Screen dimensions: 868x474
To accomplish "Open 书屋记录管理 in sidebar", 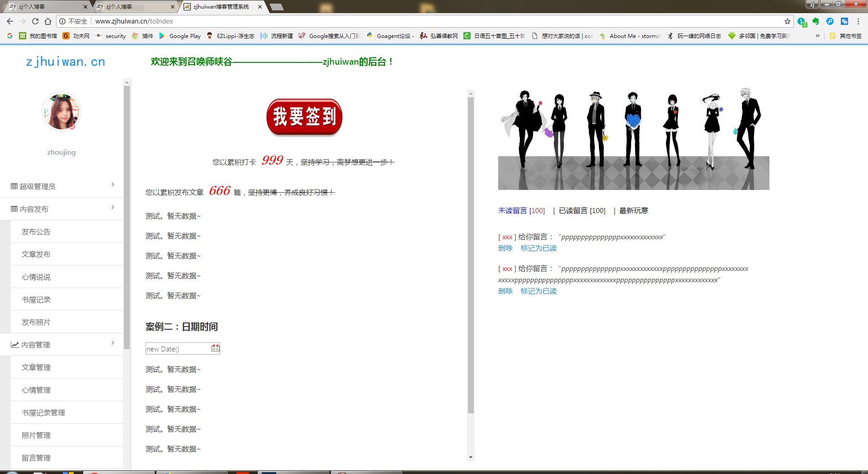I will [x=67, y=412].
